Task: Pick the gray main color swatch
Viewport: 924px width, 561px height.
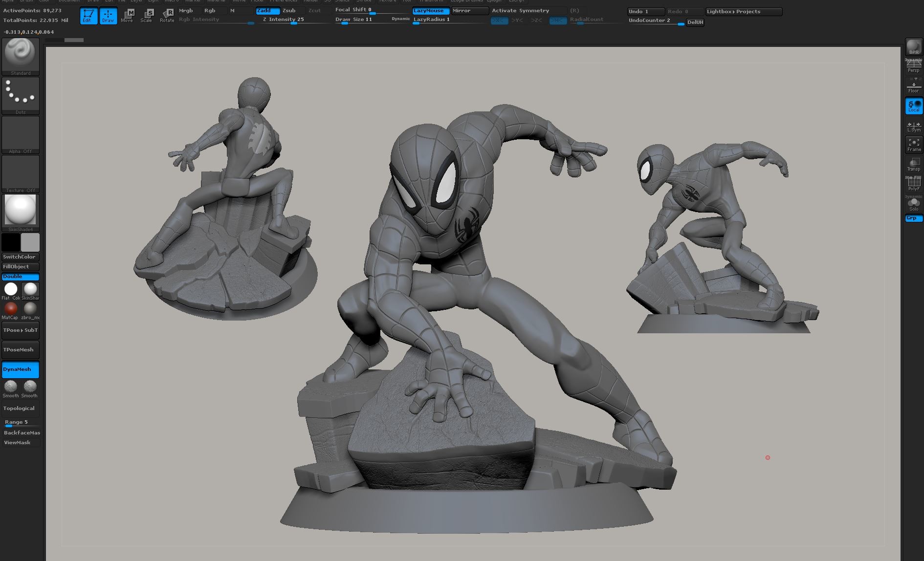Action: pos(30,242)
